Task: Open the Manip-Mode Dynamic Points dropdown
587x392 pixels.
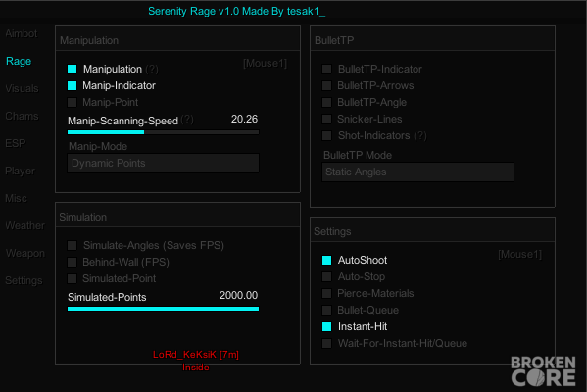Action: [163, 164]
